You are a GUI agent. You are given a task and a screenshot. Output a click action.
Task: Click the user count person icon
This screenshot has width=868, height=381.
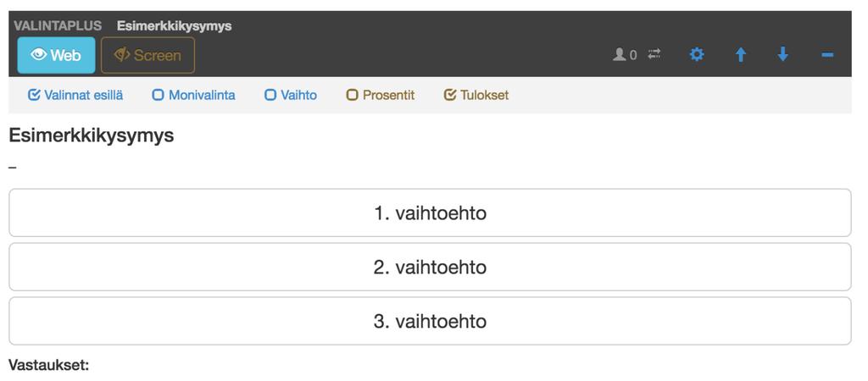click(619, 54)
